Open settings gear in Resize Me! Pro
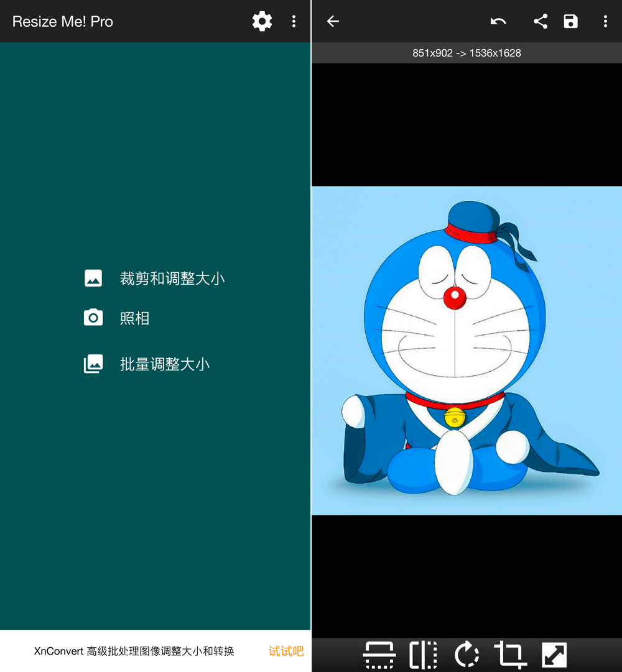The image size is (622, 672). (262, 21)
